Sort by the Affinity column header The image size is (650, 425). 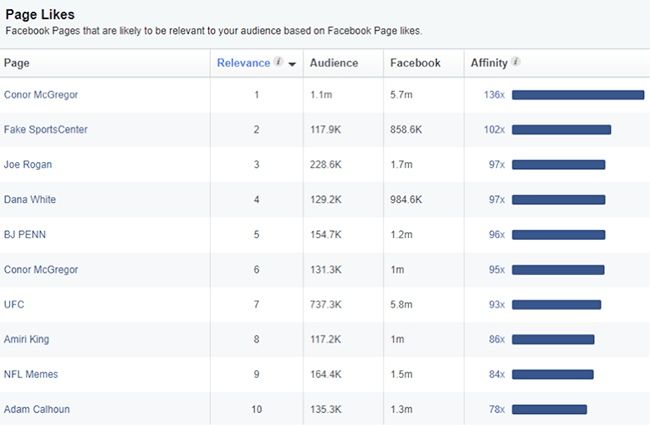(x=489, y=63)
